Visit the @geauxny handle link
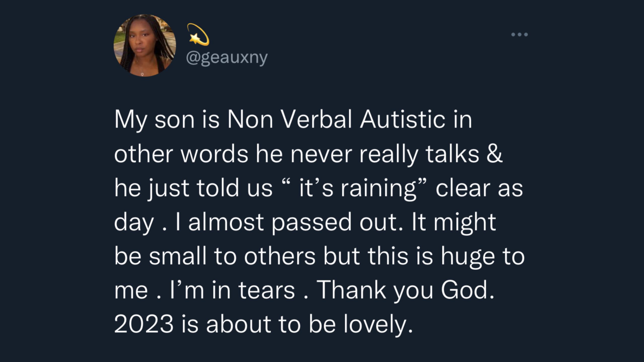The height and width of the screenshot is (362, 644). (x=227, y=58)
